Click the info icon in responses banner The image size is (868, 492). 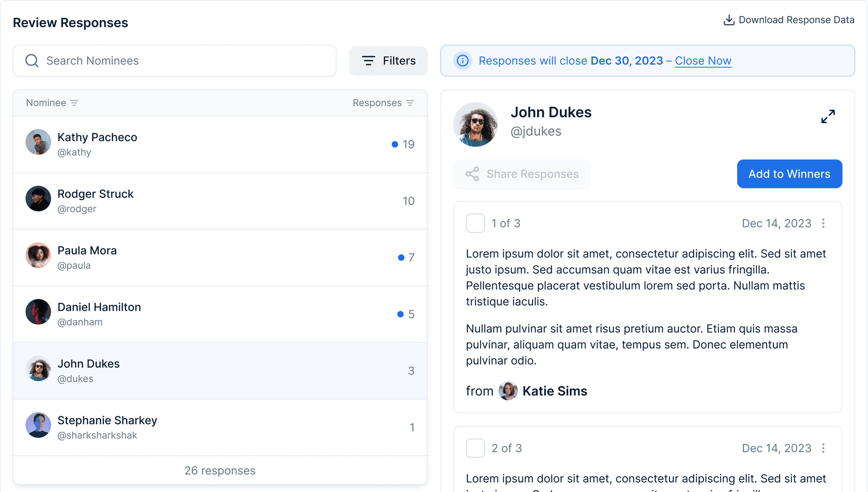463,61
